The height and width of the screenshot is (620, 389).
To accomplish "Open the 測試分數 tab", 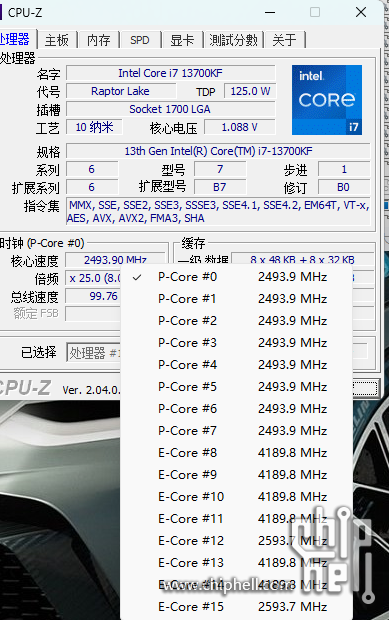I will coord(233,40).
